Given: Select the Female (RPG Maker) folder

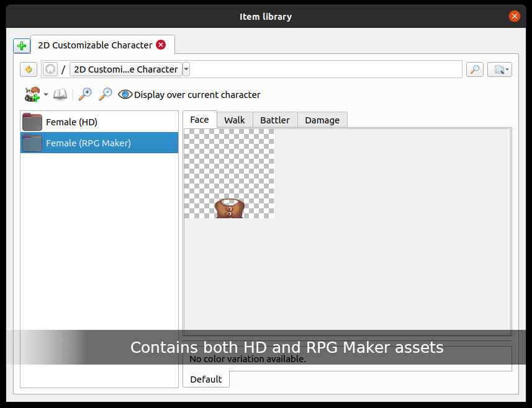Looking at the screenshot, I should tap(99, 143).
